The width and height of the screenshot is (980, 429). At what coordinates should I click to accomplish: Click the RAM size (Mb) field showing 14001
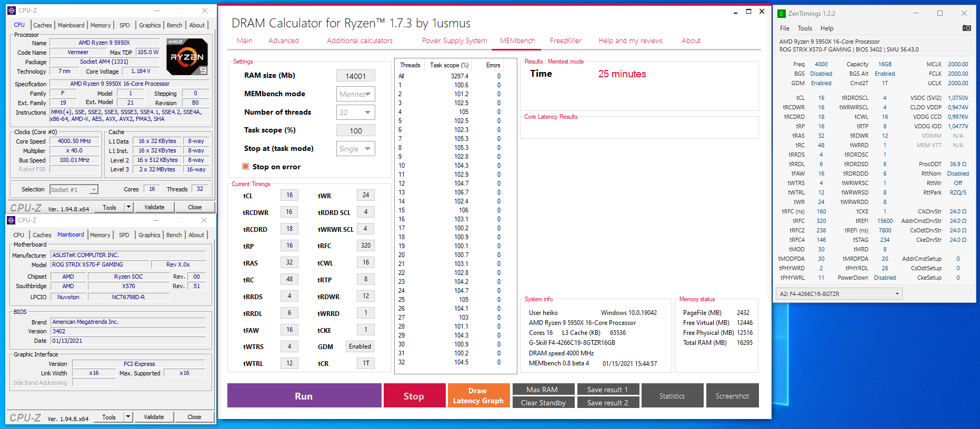click(356, 76)
